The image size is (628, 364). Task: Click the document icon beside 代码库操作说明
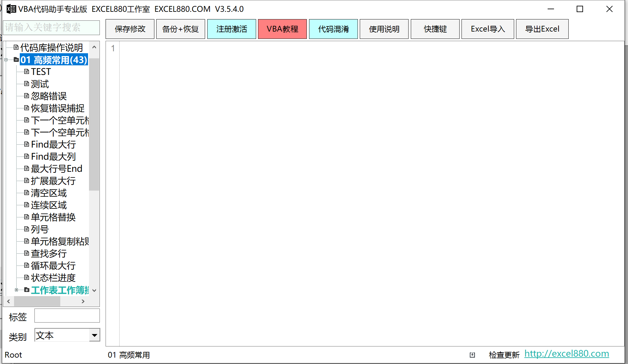pos(16,47)
